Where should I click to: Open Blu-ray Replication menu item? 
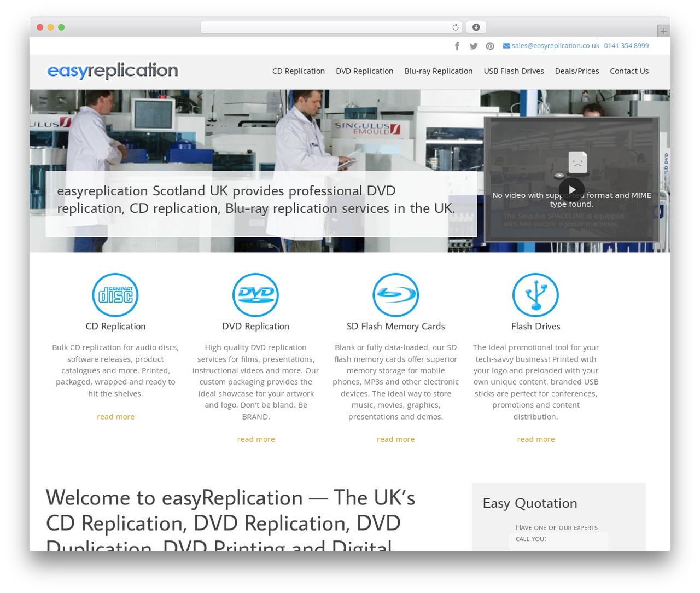point(439,71)
